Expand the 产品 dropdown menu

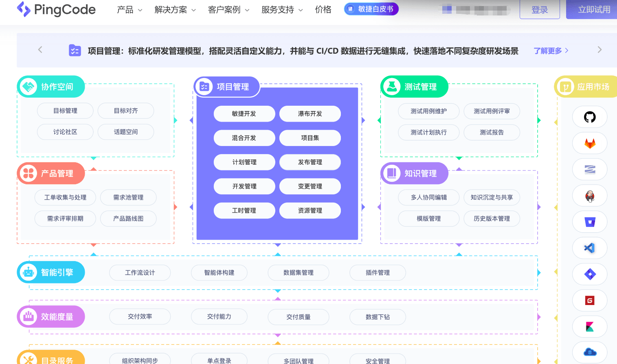point(130,10)
